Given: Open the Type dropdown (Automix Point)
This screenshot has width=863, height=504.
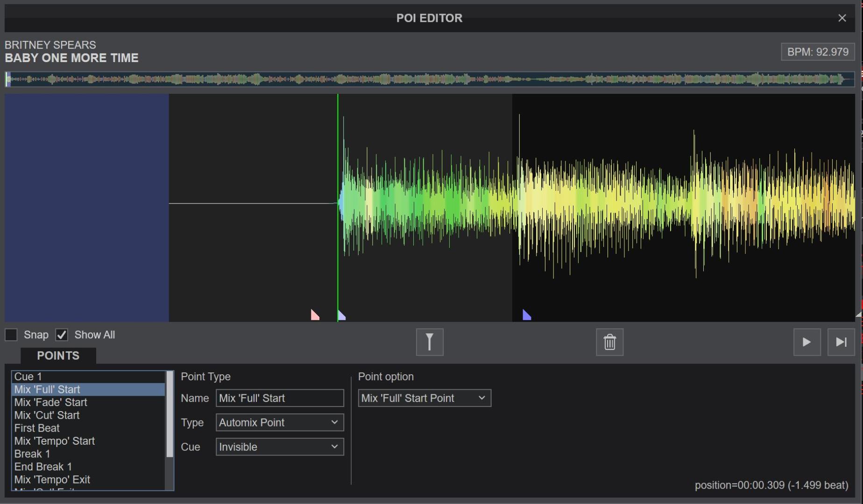Looking at the screenshot, I should pyautogui.click(x=280, y=422).
